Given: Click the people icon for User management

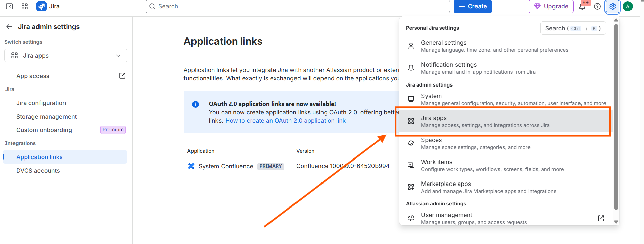Looking at the screenshot, I should 411,218.
